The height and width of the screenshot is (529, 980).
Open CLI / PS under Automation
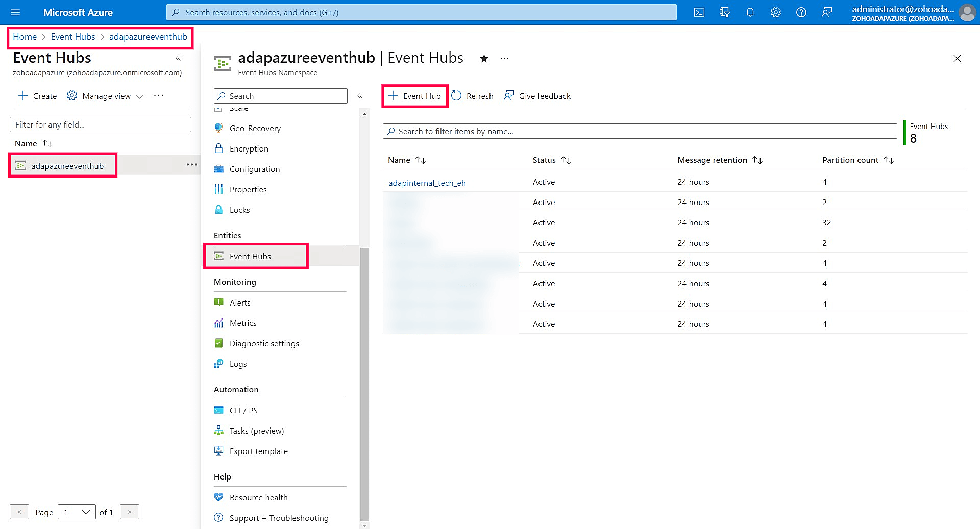243,410
